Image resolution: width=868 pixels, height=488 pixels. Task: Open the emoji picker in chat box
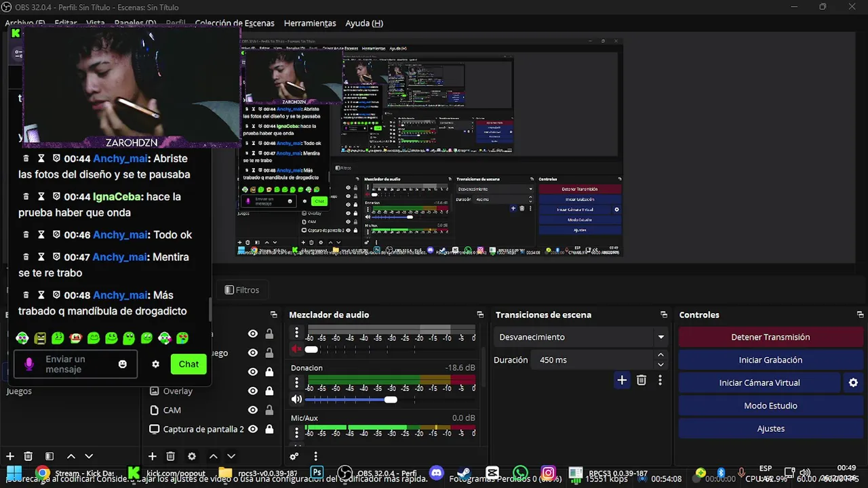click(123, 364)
